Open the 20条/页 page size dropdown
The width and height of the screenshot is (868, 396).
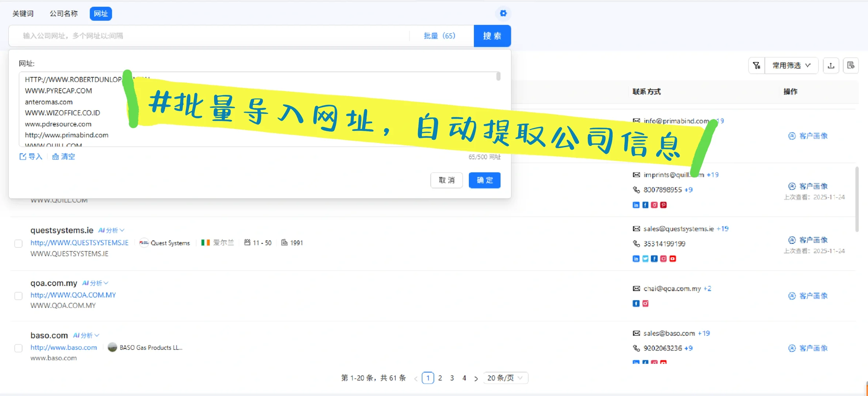click(505, 378)
